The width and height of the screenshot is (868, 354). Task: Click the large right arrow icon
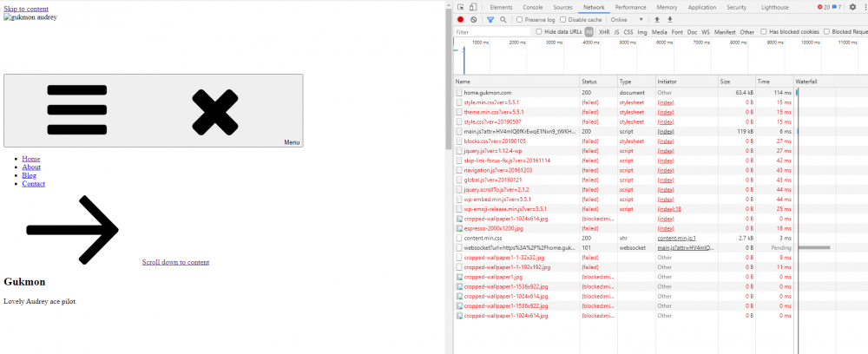73,229
